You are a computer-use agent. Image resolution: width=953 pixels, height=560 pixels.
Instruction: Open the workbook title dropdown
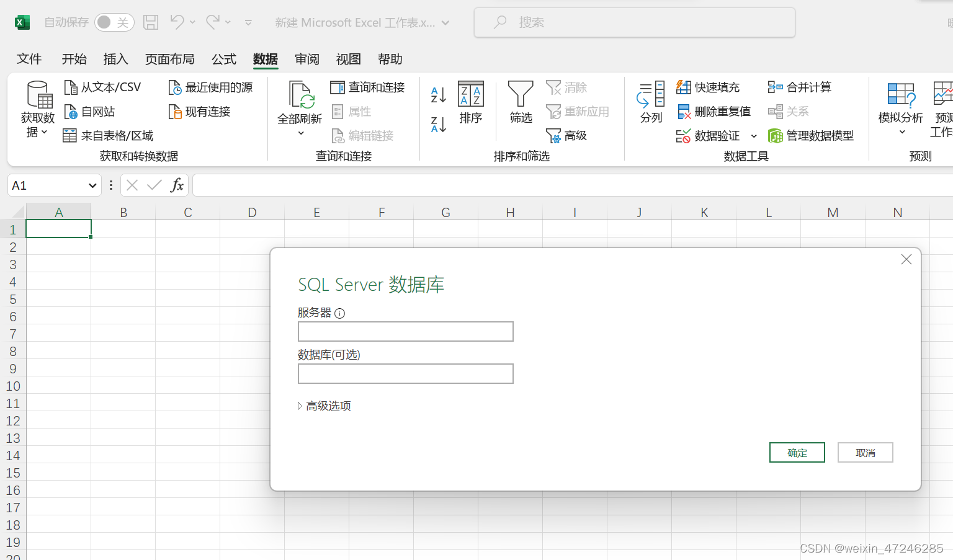(445, 23)
